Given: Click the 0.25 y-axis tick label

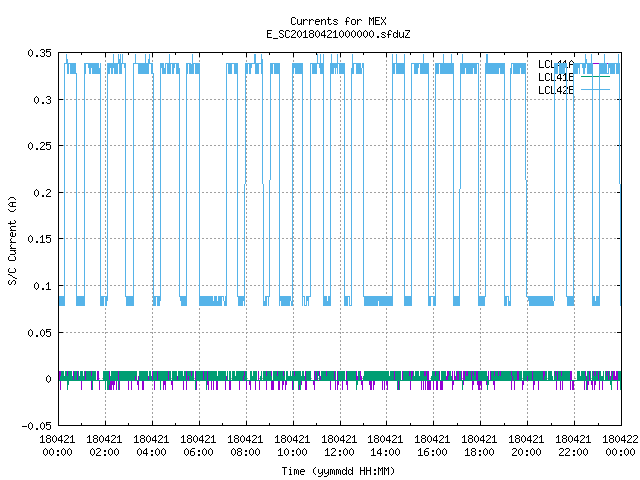Looking at the screenshot, I should [40, 146].
